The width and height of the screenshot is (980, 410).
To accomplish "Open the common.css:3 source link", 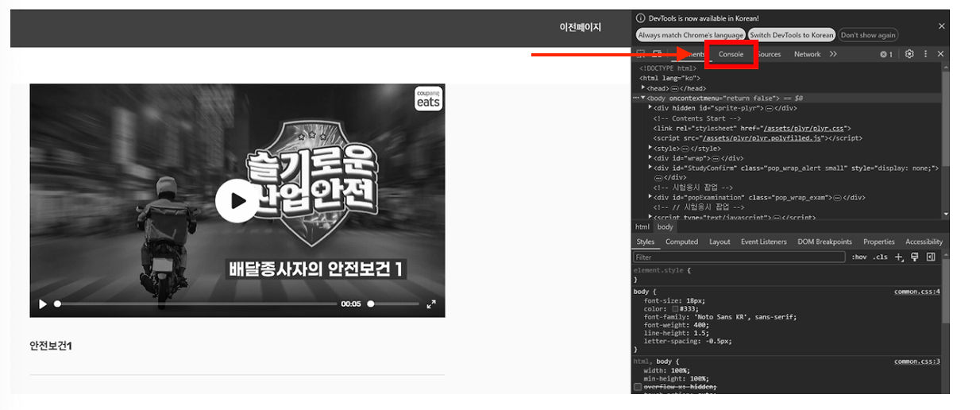I will (x=917, y=362).
